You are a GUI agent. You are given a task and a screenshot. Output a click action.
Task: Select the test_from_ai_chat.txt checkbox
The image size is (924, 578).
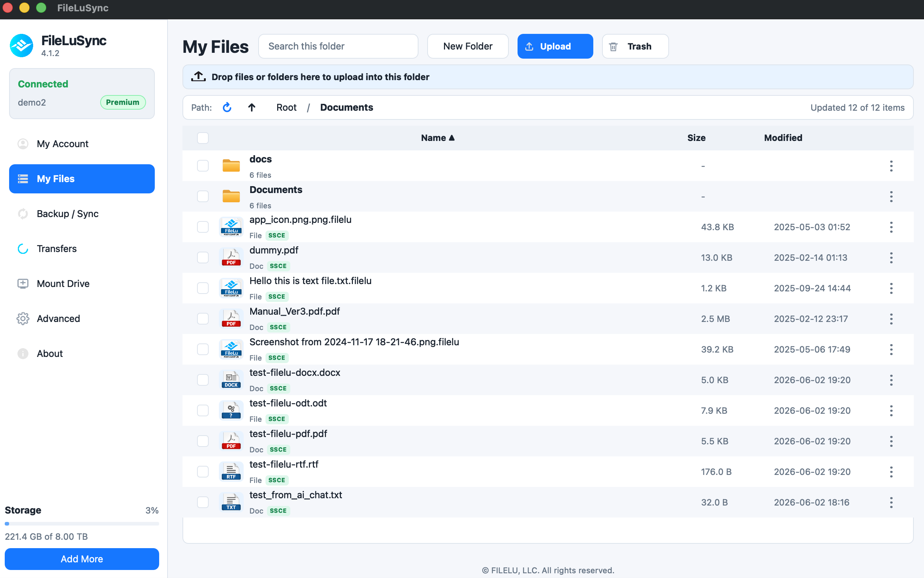pos(203,502)
